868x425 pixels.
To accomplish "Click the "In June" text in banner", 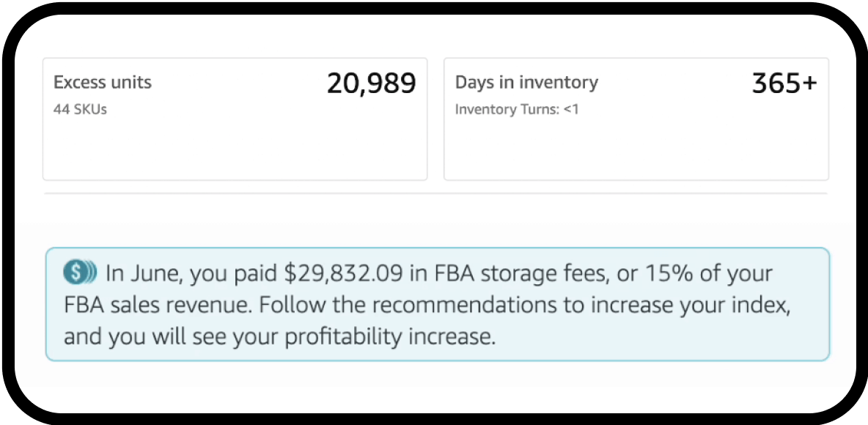I will click(143, 274).
